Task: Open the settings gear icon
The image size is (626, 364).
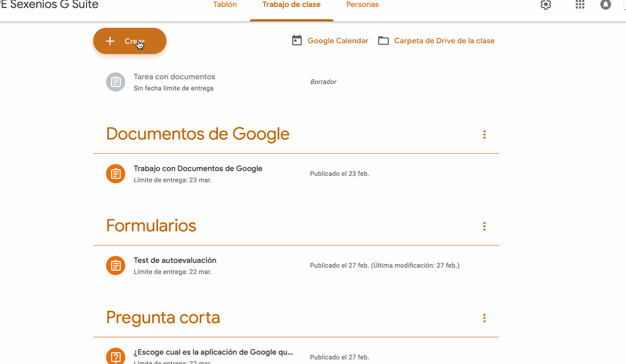Action: click(x=546, y=5)
